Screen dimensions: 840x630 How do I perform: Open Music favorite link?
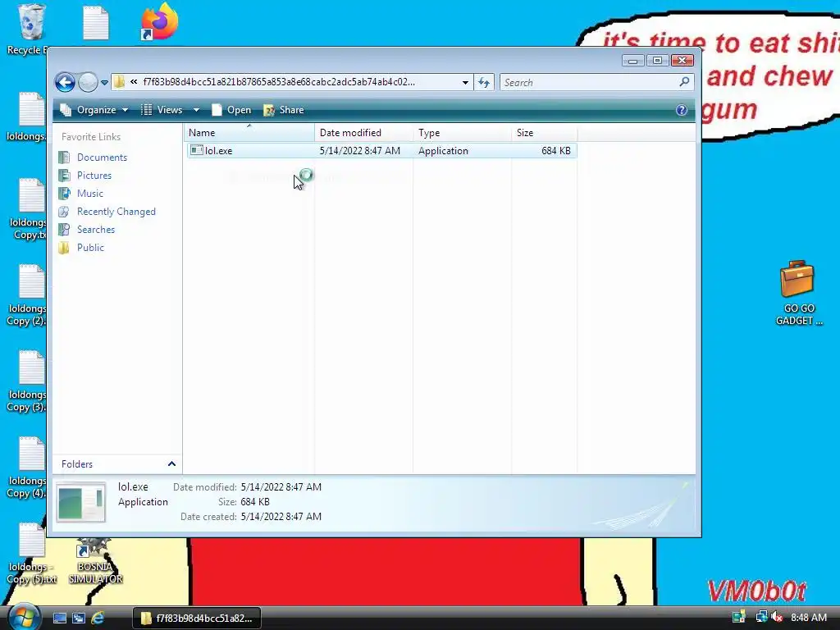[x=90, y=194]
